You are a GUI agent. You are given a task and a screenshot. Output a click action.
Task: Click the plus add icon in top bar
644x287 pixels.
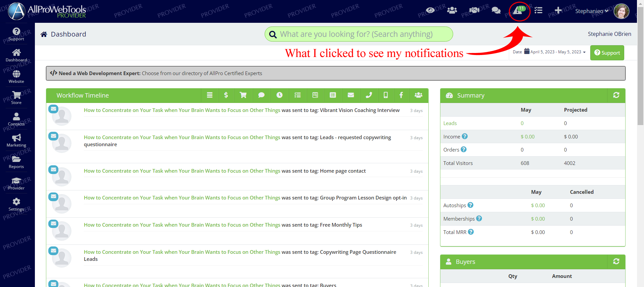[x=558, y=10]
